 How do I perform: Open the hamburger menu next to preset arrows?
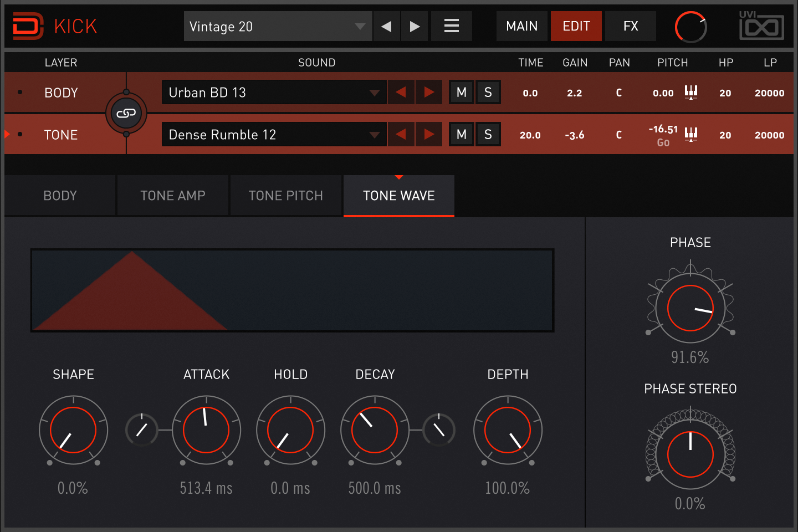click(x=451, y=25)
